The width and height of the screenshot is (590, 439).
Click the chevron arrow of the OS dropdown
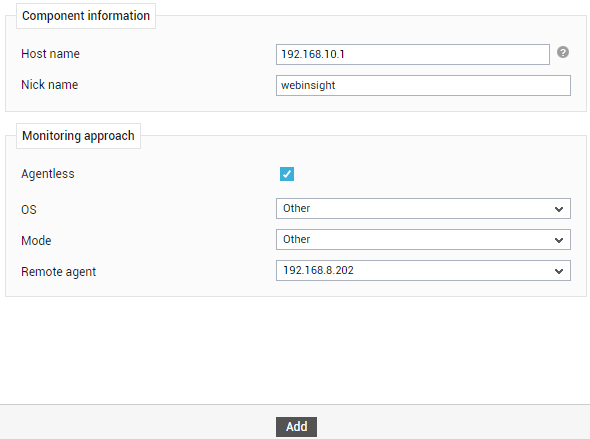click(559, 209)
